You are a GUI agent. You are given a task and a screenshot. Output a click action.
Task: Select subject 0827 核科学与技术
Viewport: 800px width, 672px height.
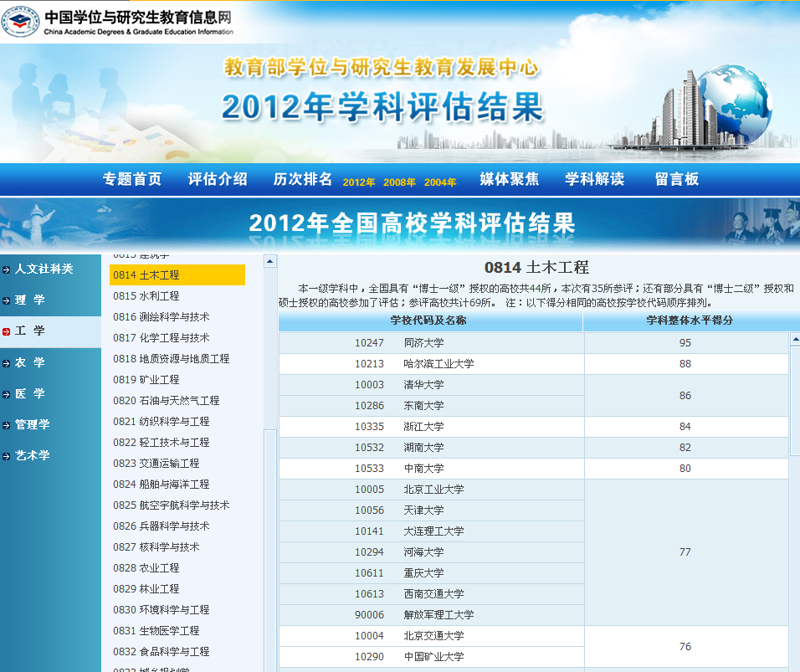[156, 547]
